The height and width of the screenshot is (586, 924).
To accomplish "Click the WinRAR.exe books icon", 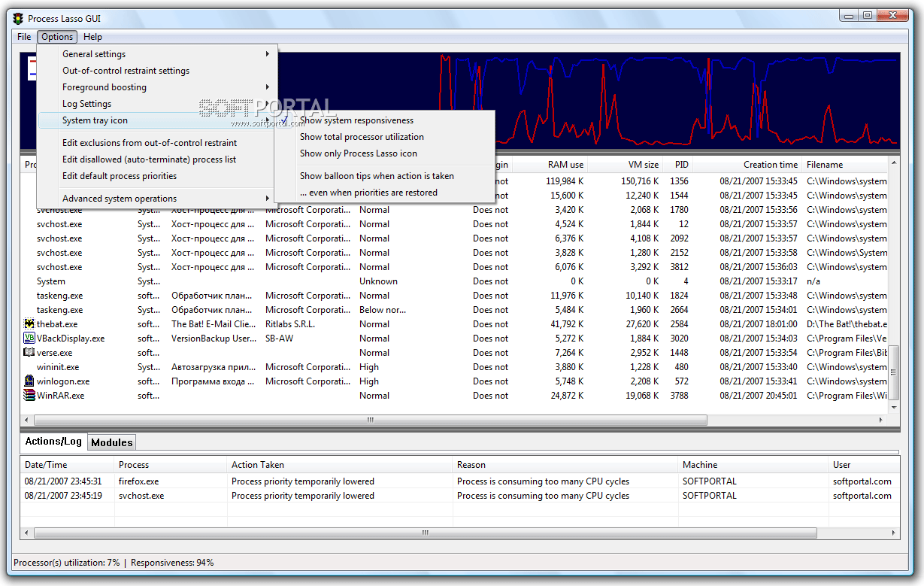I will coord(30,396).
